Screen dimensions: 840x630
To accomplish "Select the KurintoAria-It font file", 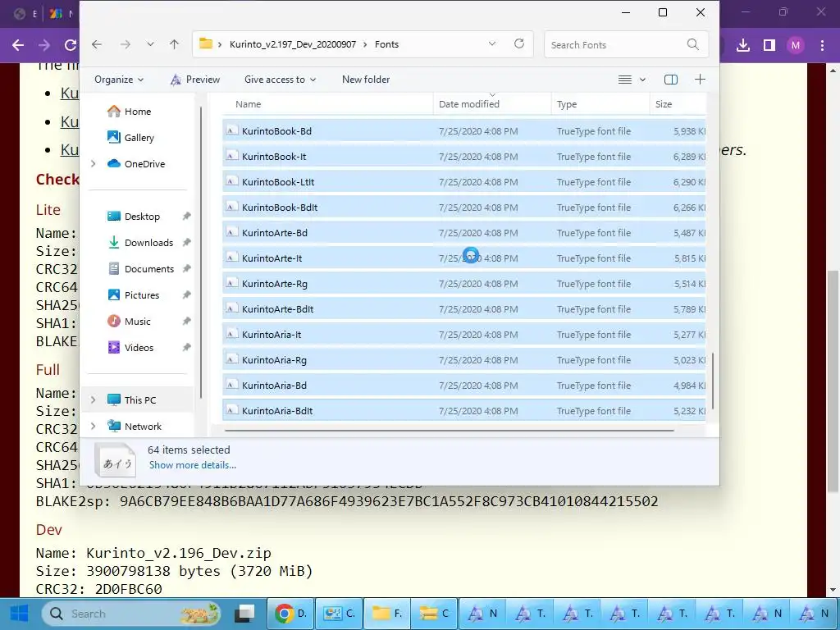I will [x=464, y=335].
